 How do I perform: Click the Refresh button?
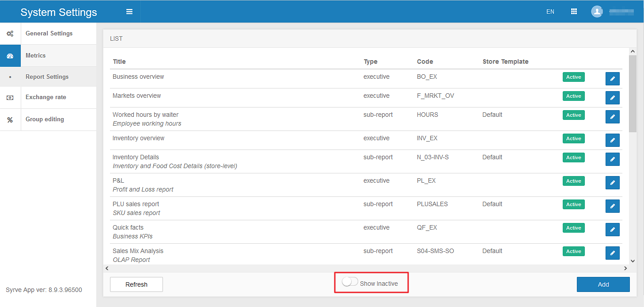[x=136, y=284]
